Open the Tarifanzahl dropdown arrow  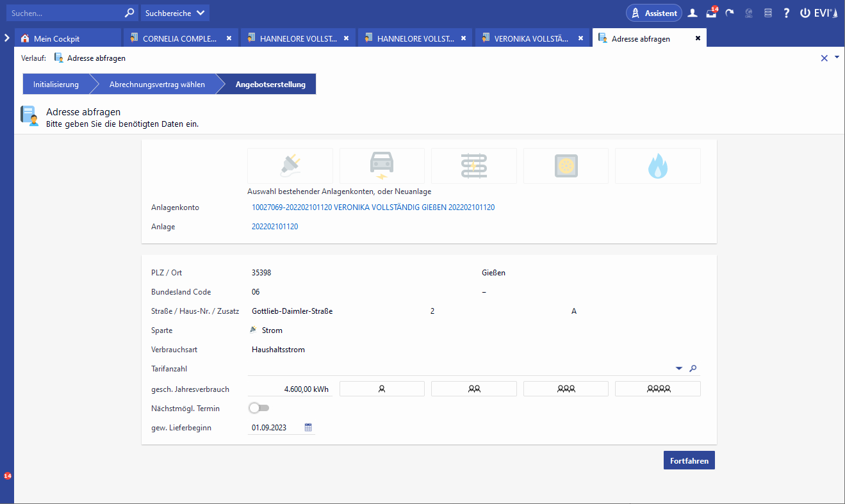pos(679,369)
